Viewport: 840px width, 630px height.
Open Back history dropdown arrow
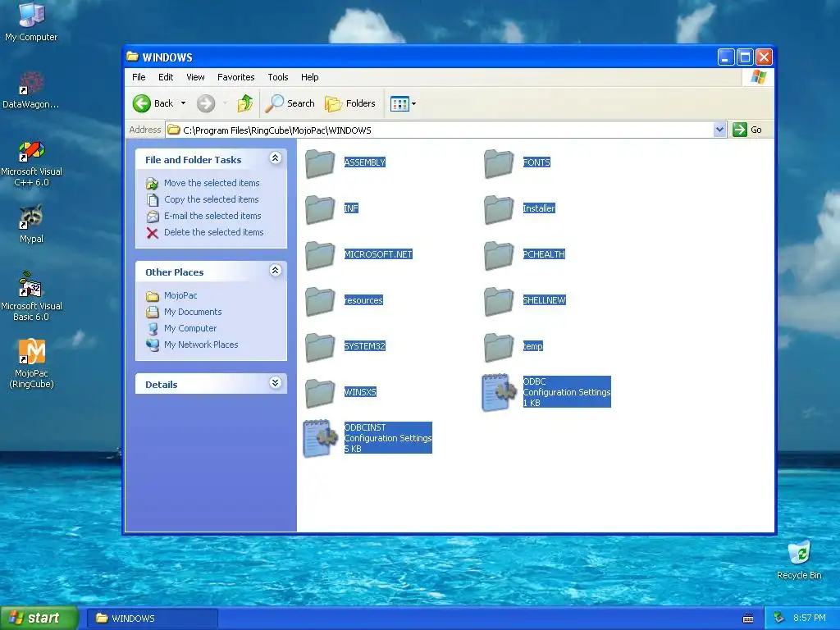coord(183,103)
